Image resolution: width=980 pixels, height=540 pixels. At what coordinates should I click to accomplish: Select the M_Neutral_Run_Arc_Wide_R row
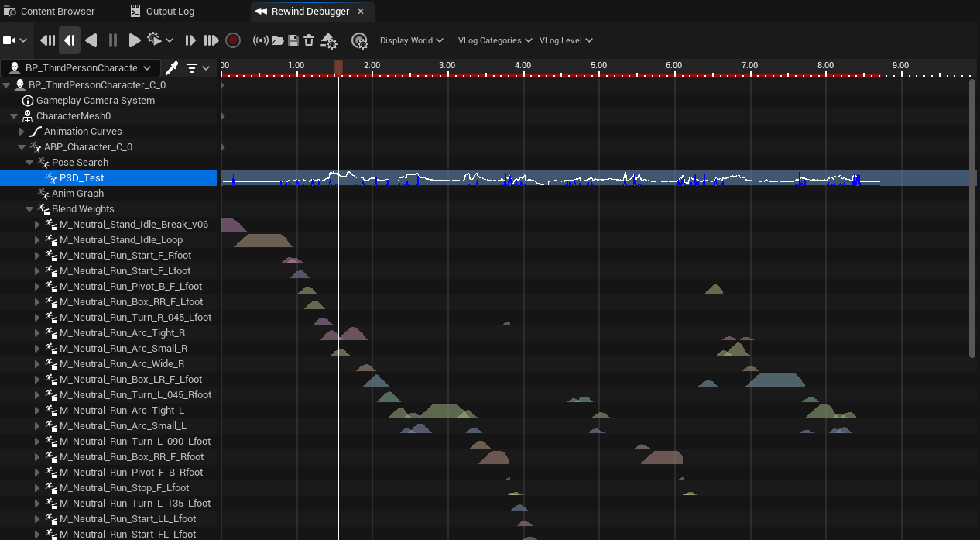click(108, 364)
